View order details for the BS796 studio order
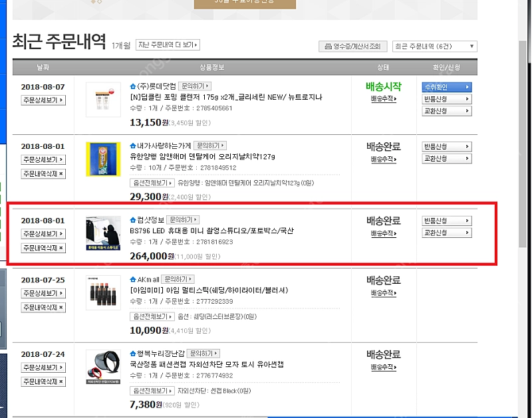Viewport: 532px width, 418px height. tap(43, 233)
